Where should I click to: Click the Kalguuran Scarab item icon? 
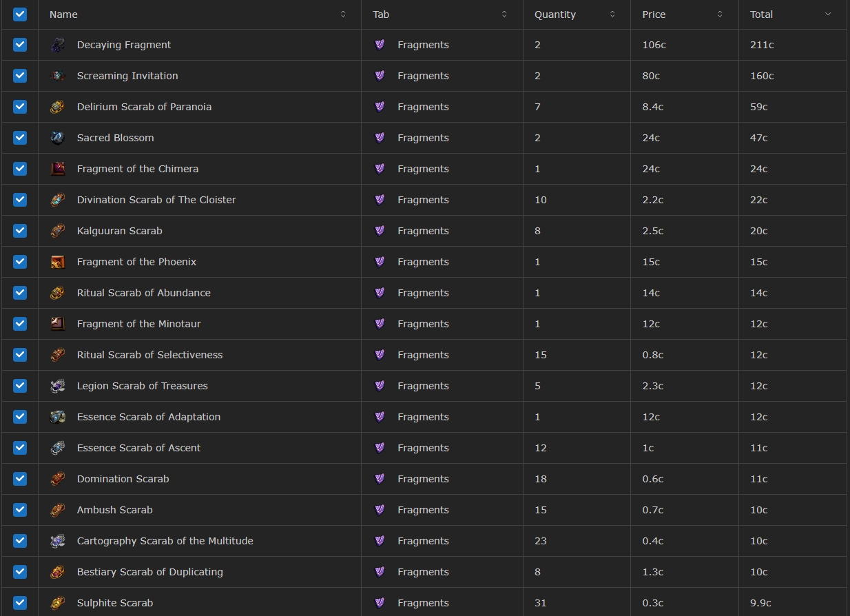(58, 231)
